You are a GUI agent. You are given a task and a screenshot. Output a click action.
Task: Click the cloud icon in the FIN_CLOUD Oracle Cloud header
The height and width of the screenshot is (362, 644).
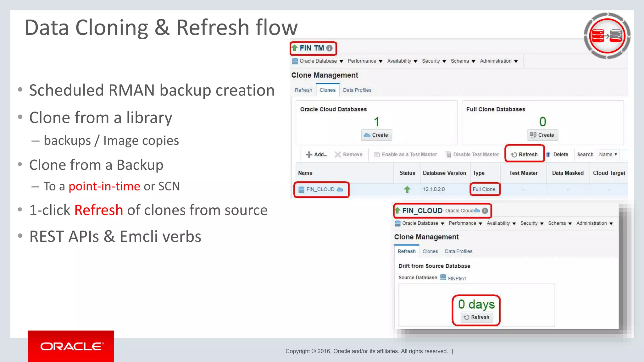pos(477,211)
